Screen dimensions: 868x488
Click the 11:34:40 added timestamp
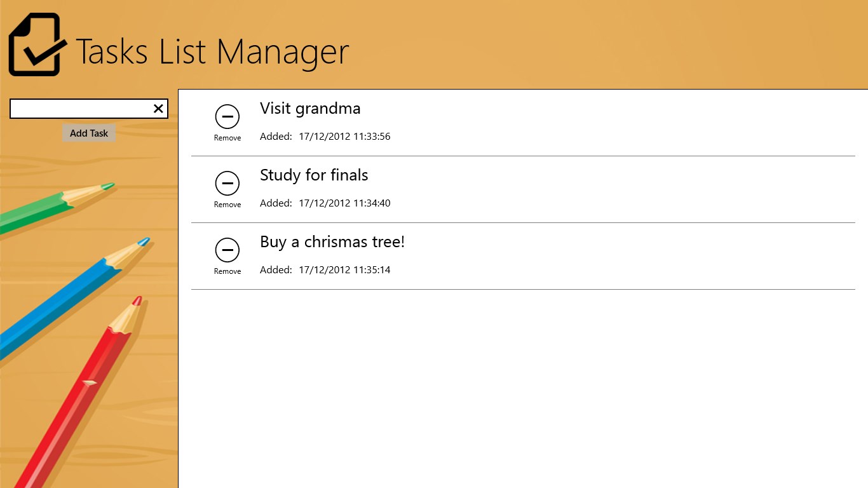point(344,203)
